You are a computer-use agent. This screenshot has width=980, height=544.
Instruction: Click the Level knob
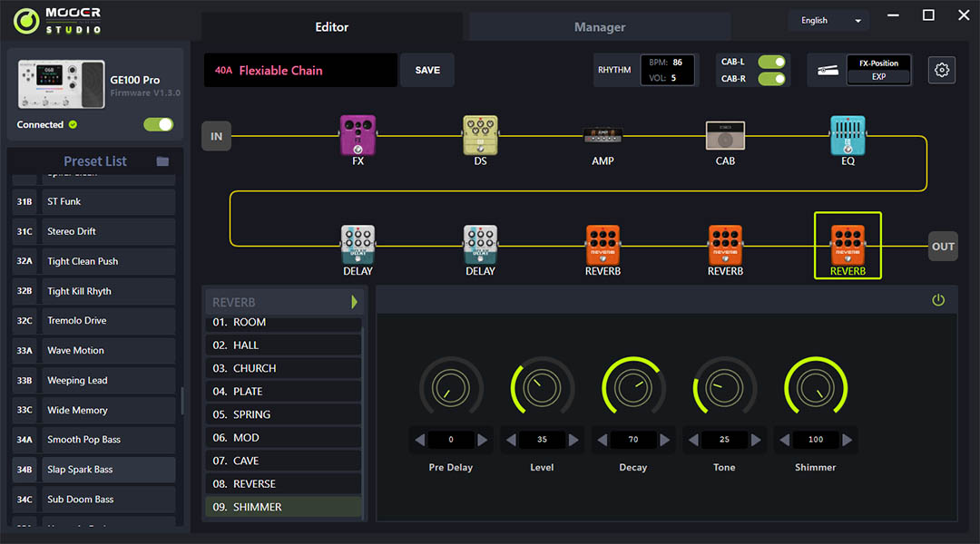coord(542,388)
